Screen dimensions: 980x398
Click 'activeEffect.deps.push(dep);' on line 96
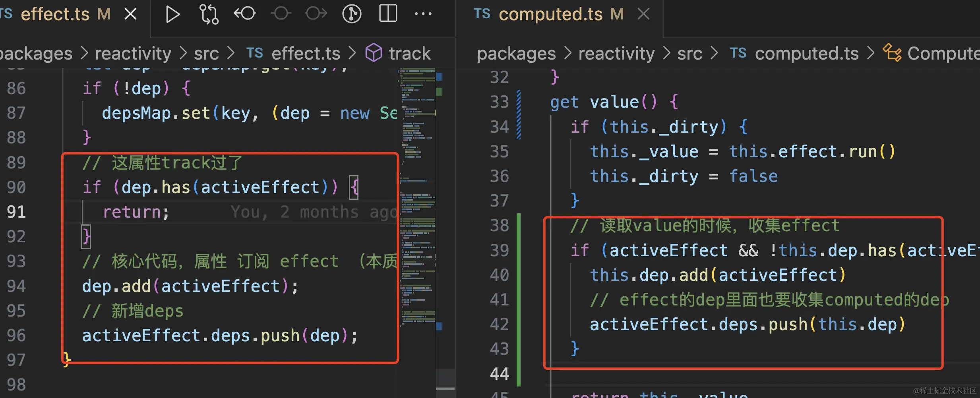tap(220, 336)
